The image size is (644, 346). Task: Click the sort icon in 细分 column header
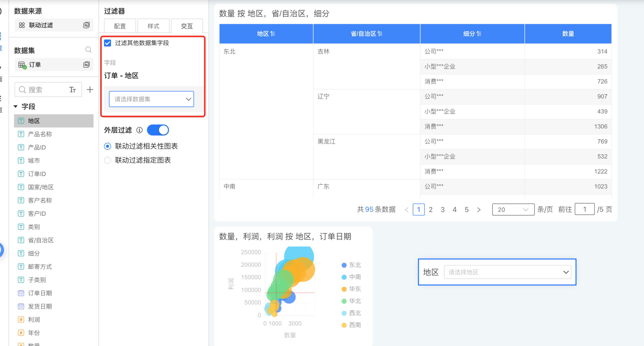[x=479, y=34]
